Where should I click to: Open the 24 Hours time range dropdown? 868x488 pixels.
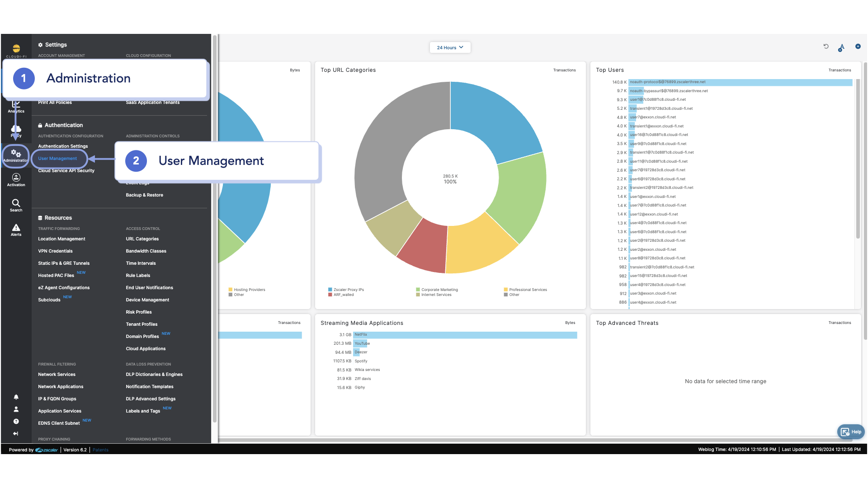(x=450, y=47)
